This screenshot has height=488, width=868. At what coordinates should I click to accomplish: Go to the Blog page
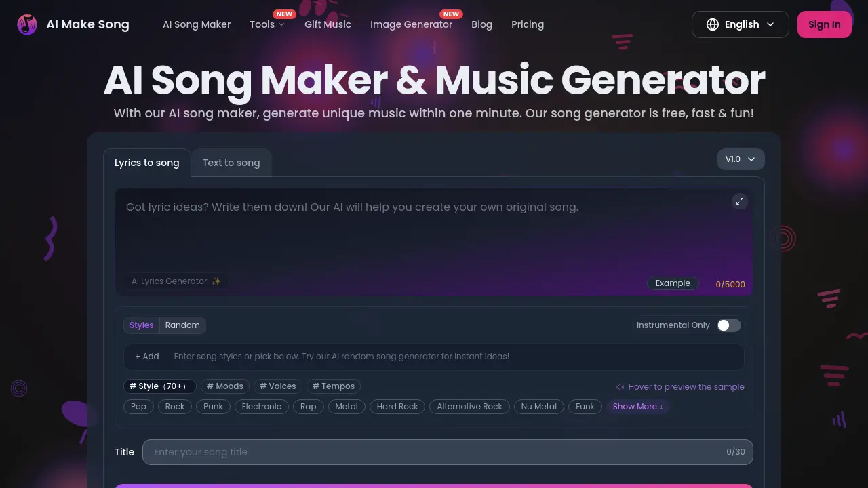[481, 24]
